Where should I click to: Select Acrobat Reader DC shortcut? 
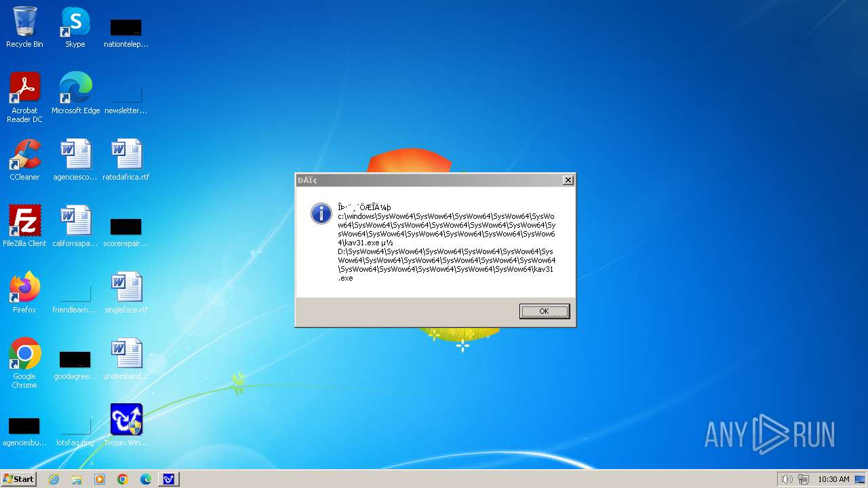24,98
